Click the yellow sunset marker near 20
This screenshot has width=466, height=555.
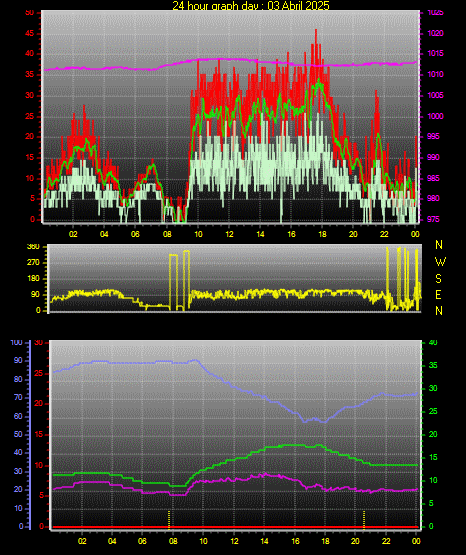point(364,519)
